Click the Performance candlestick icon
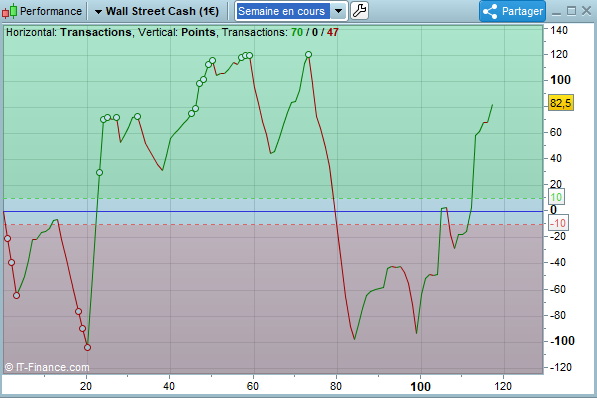597x398 pixels. tap(10, 11)
